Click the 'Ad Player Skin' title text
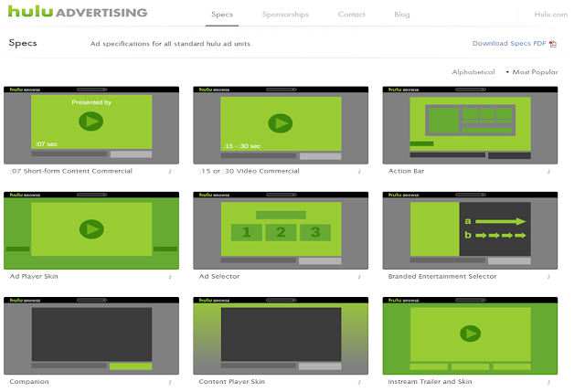This screenshot has height=392, width=585. click(34, 276)
